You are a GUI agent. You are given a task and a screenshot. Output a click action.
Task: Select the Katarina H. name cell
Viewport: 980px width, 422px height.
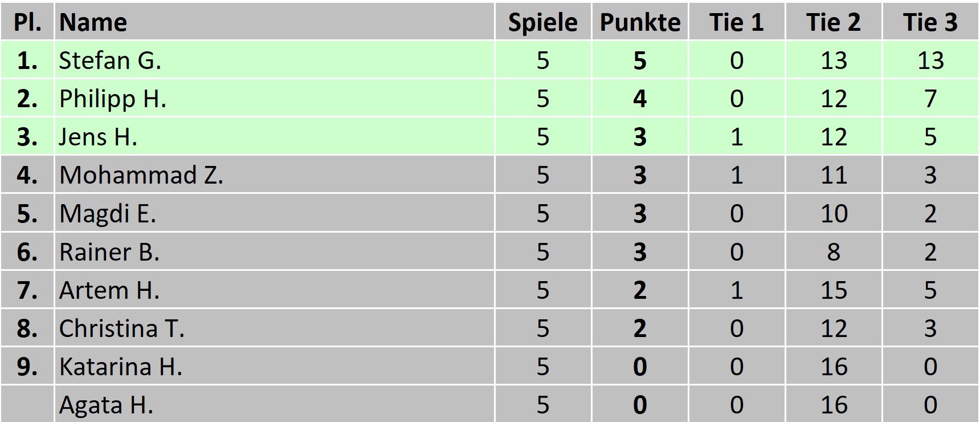(121, 367)
